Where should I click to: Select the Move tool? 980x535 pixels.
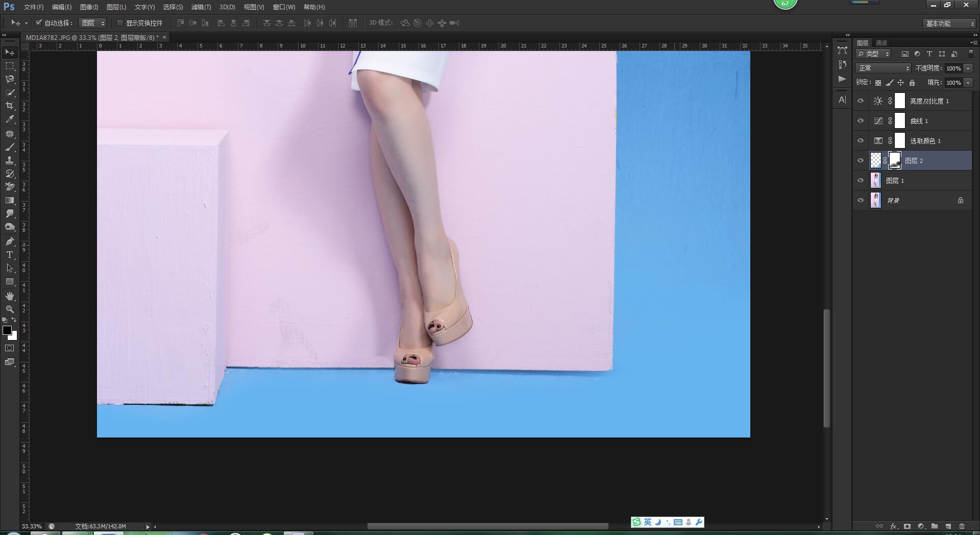point(10,53)
